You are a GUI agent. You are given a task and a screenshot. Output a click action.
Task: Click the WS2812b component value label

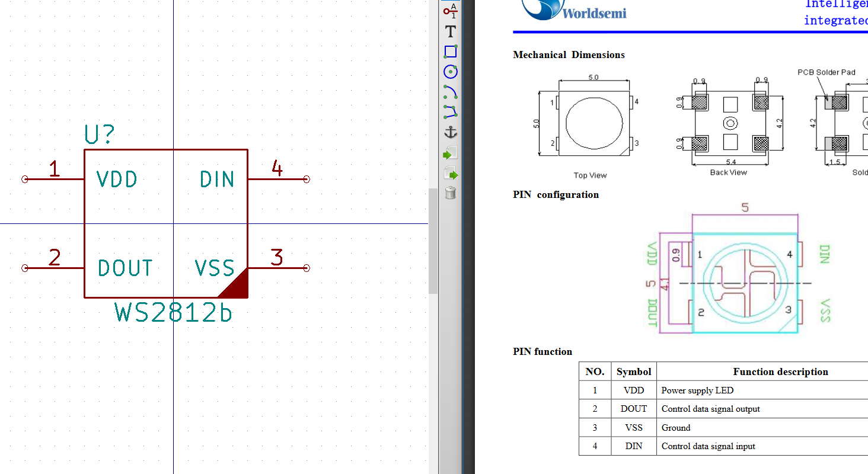click(x=173, y=312)
